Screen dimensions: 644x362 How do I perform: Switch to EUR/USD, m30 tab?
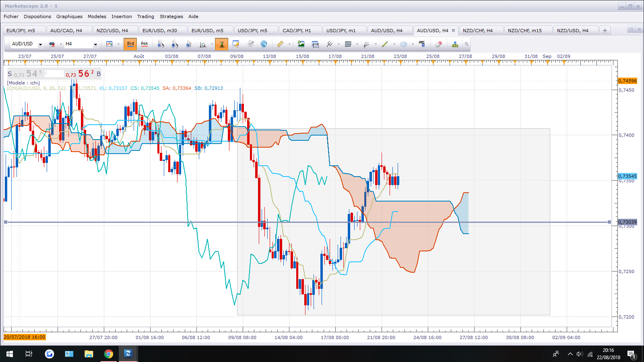(x=163, y=31)
